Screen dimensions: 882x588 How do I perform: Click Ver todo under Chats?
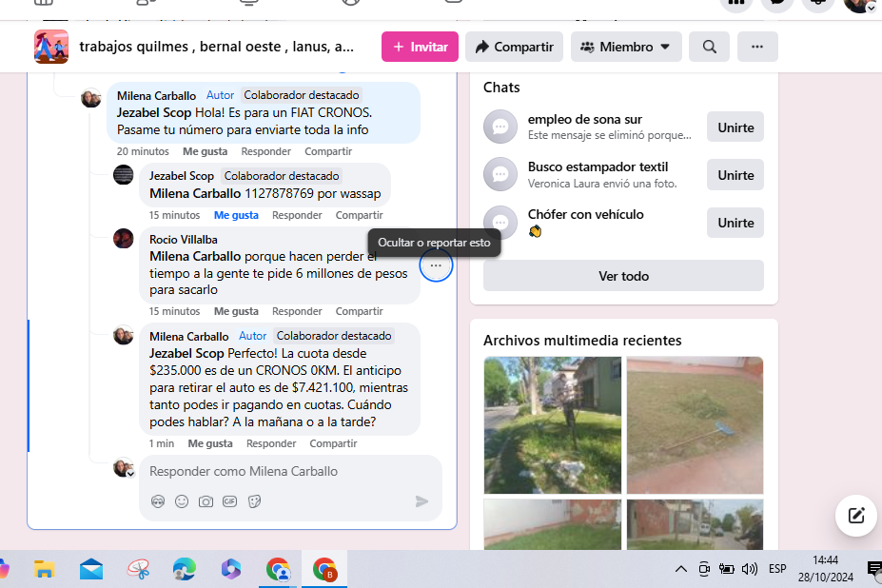point(623,276)
